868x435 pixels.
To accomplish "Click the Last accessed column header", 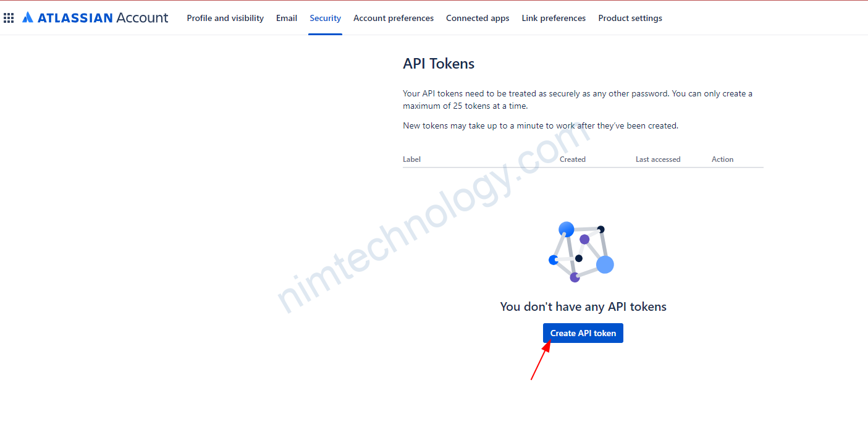I will coord(658,159).
